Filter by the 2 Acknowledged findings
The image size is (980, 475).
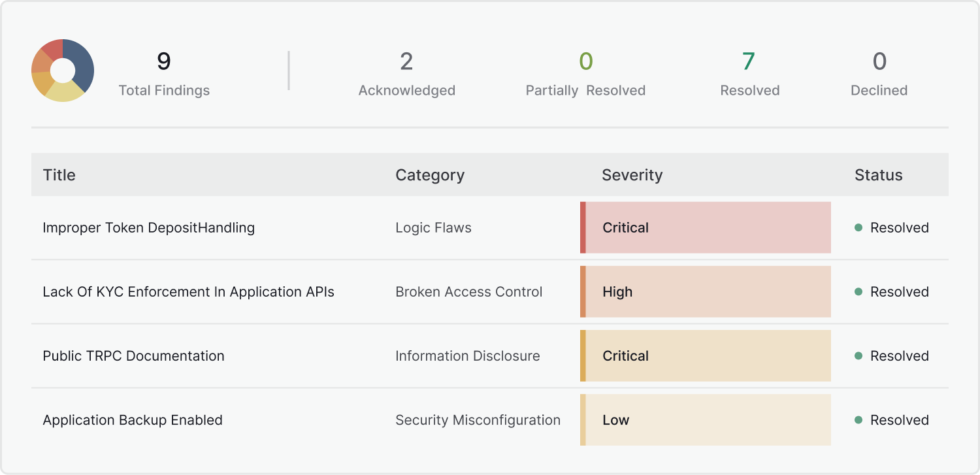406,73
